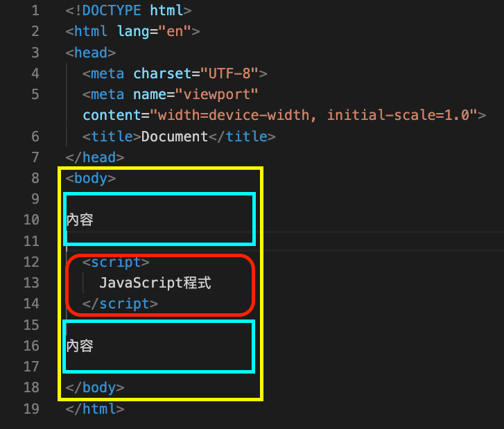Click the html lang="en" opening tag
Screen dimensions: 504x429
point(132,31)
